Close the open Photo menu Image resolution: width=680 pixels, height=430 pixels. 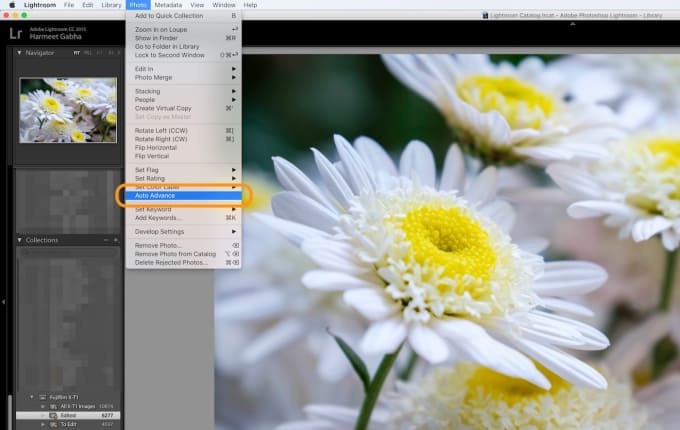point(138,5)
